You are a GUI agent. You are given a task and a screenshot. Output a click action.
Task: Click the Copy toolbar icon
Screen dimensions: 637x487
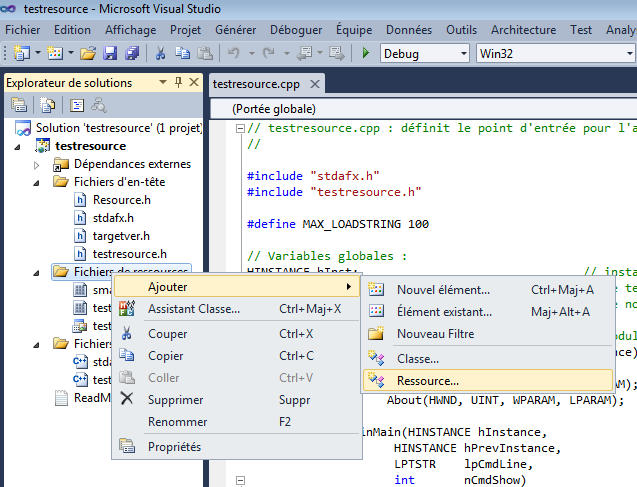182,53
